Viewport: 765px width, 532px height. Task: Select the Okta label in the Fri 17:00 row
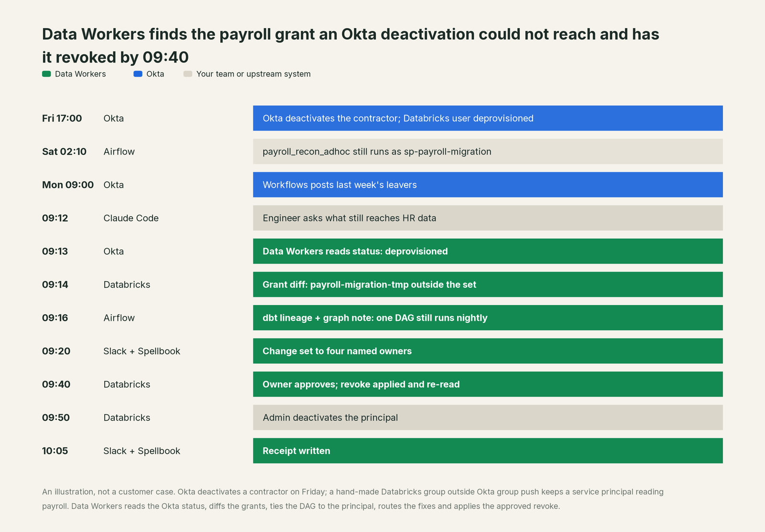coord(114,118)
